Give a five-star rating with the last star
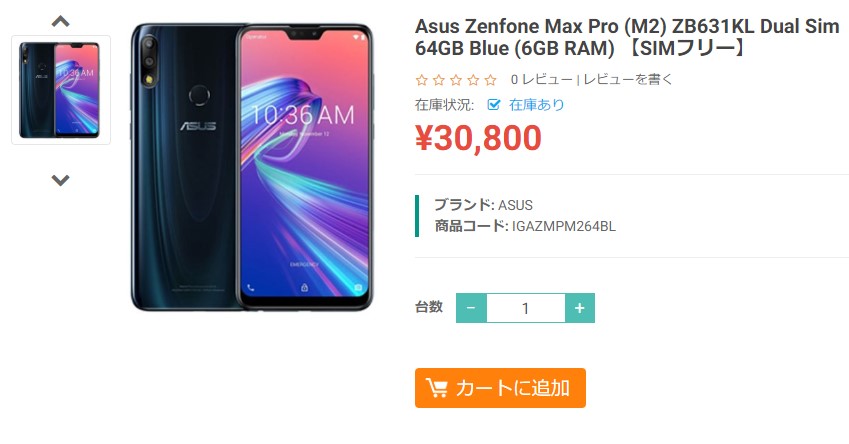 491,80
